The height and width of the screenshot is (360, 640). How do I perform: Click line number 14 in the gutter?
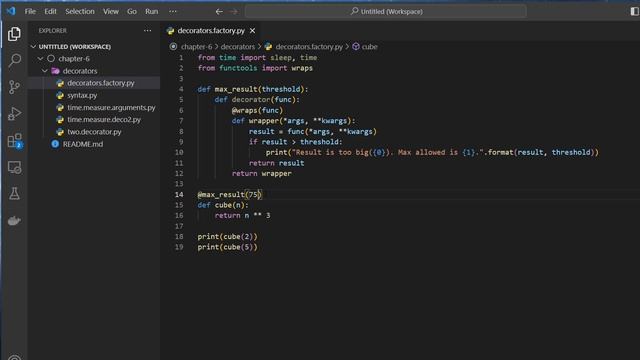[179, 195]
